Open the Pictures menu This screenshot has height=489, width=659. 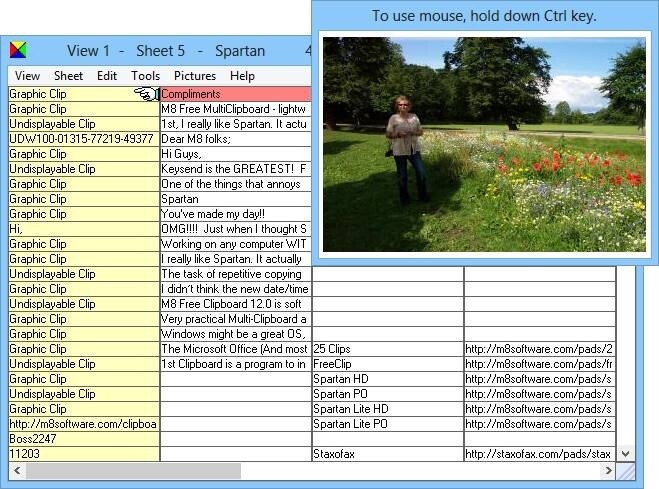[x=195, y=76]
